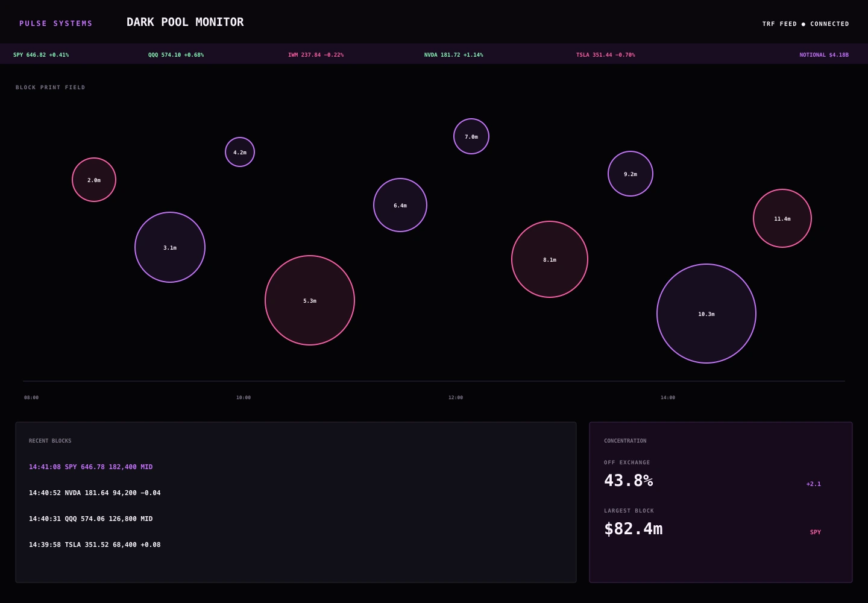Click the DARK POOL MONITOR title
Viewport: 868px width, 603px height.
coord(185,22)
